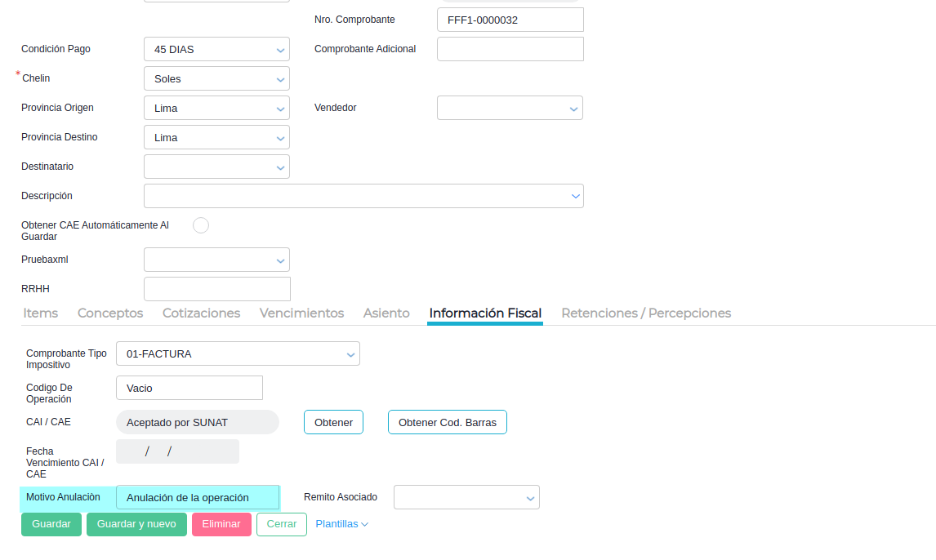This screenshot has width=936, height=560.
Task: Open the Conceptos tab
Action: 110,313
